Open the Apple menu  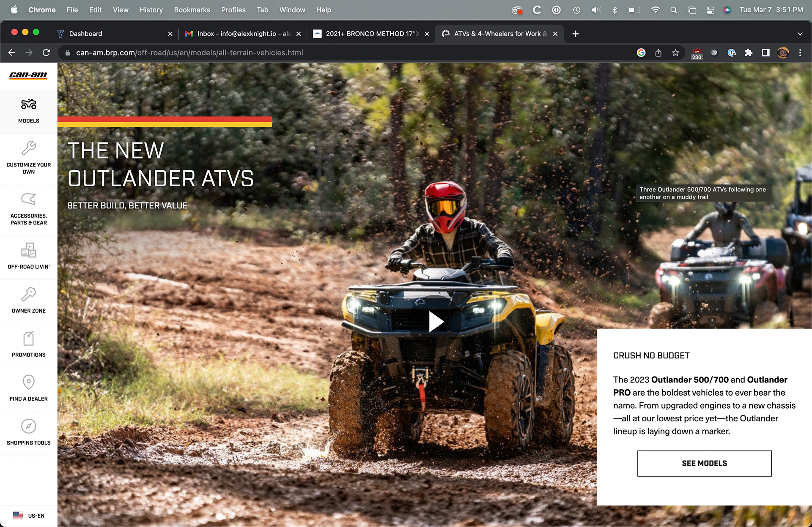[14, 10]
